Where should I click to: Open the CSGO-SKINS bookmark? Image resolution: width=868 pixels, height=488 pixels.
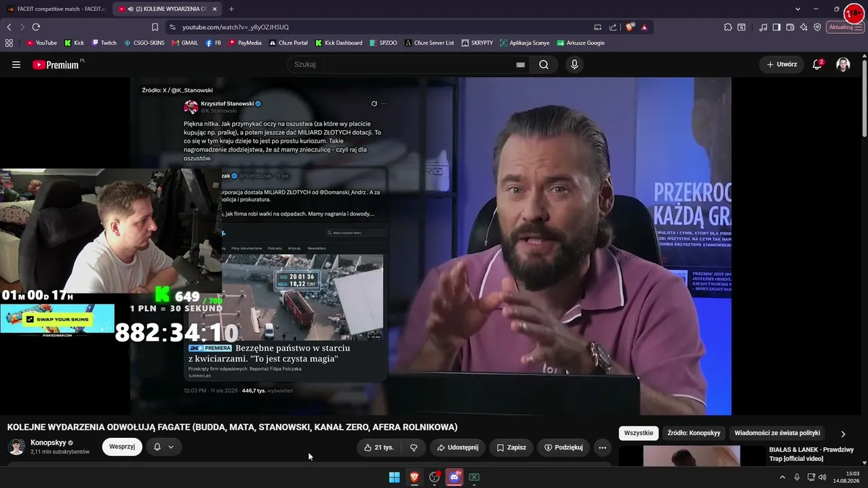(144, 43)
